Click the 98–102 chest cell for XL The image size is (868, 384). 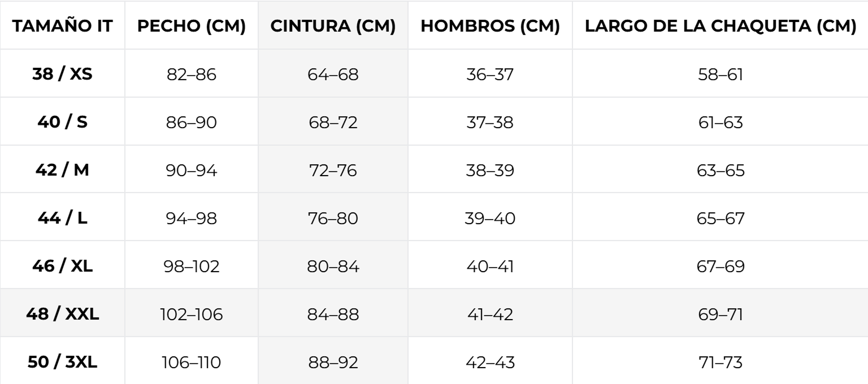coord(193,266)
